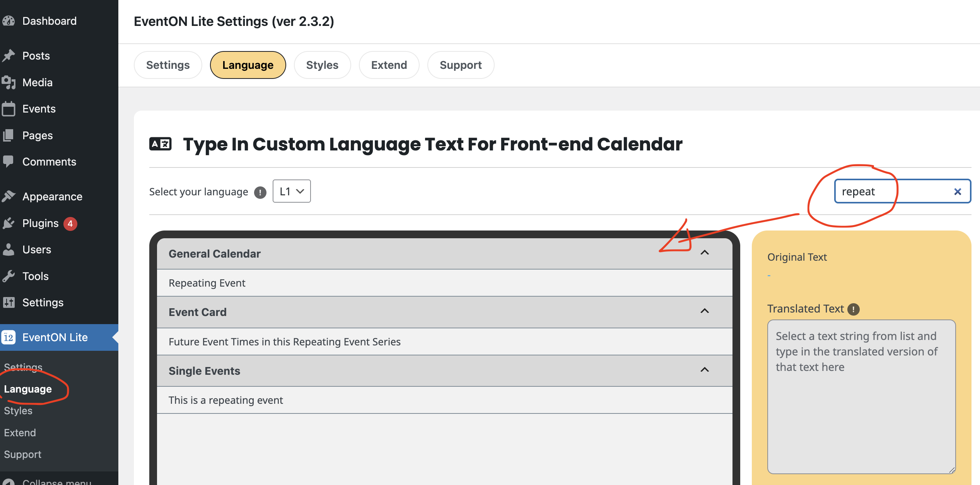This screenshot has width=980, height=485.
Task: Open Media in admin menu
Action: [x=38, y=82]
